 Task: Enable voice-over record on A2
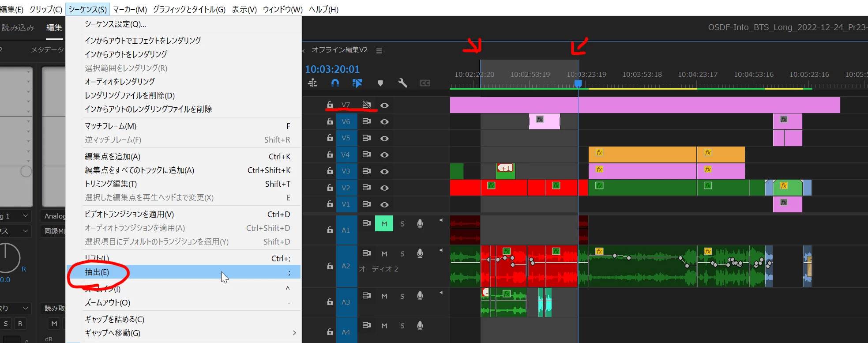[420, 253]
